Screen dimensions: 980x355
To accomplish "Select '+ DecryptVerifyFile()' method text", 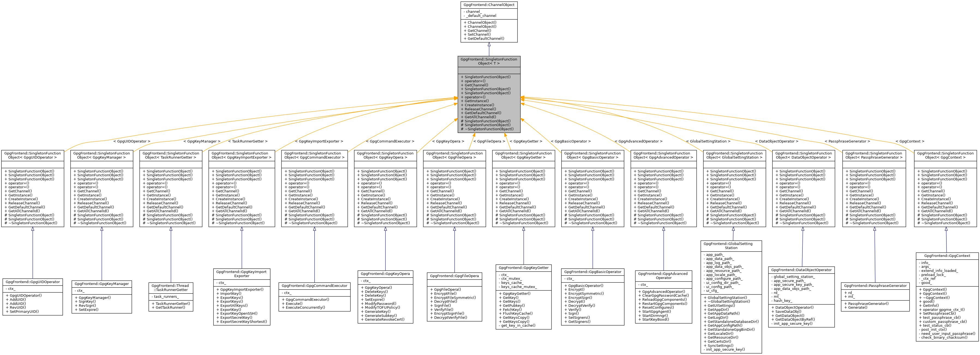I will tap(448, 318).
